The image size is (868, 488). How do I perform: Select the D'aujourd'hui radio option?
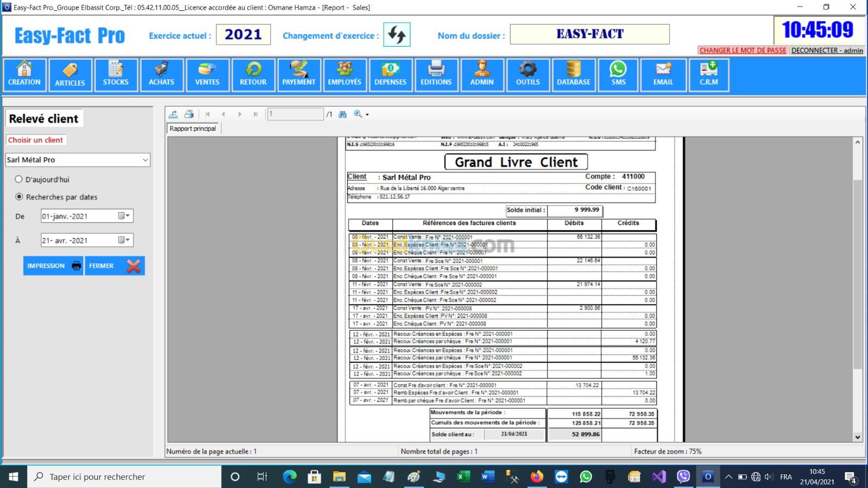[x=19, y=179]
